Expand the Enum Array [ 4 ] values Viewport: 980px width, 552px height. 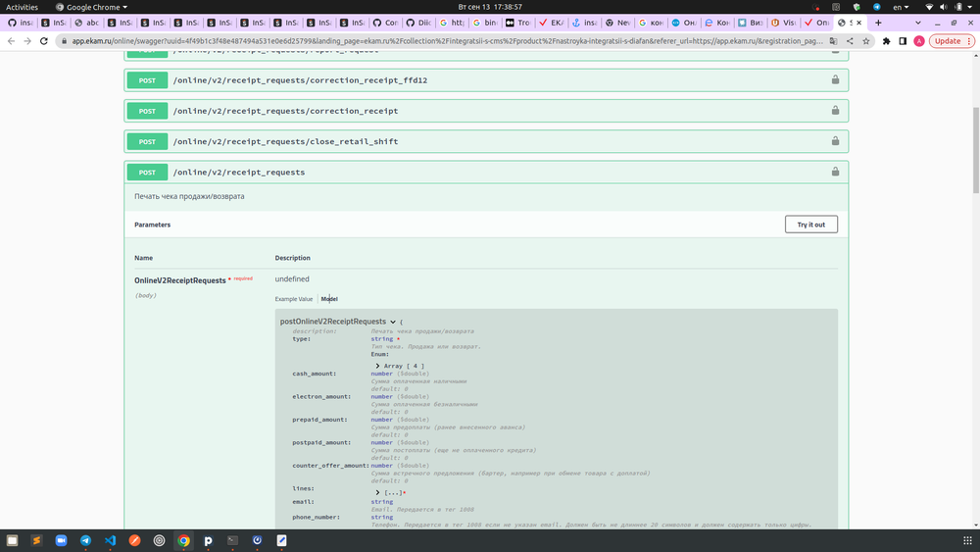click(377, 366)
